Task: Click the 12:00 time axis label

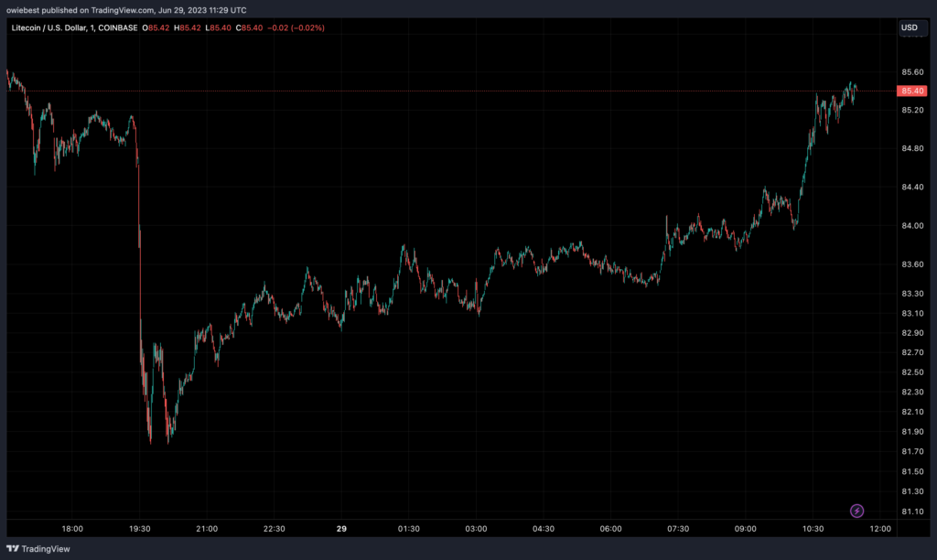Action: (x=879, y=529)
